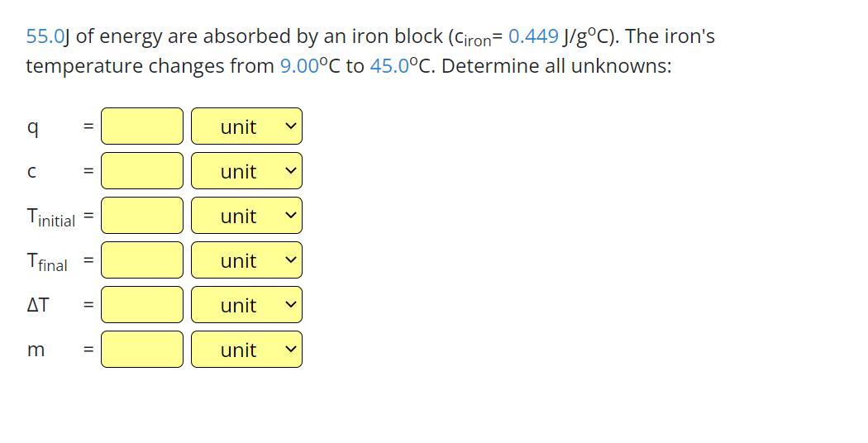Open the unit dropdown for c
The width and height of the screenshot is (868, 443).
(246, 171)
